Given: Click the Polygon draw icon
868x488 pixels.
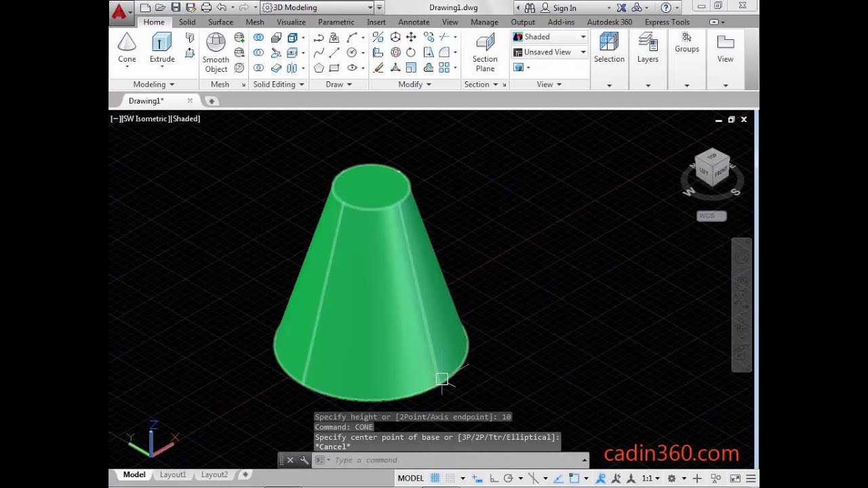Looking at the screenshot, I should tap(318, 68).
